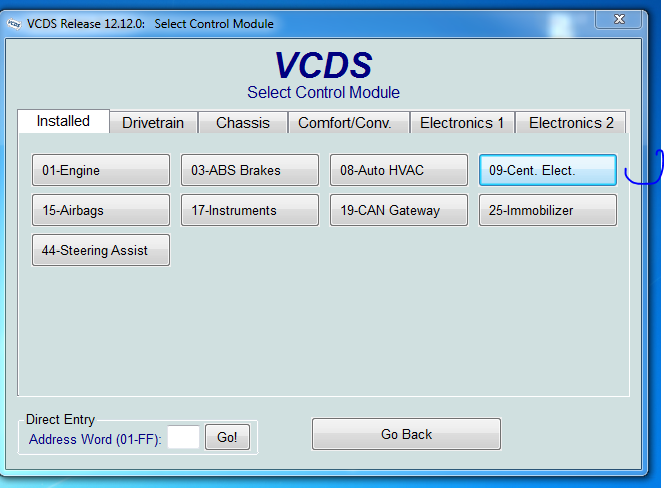
Task: Switch to the Installed tab
Action: pyautogui.click(x=63, y=121)
